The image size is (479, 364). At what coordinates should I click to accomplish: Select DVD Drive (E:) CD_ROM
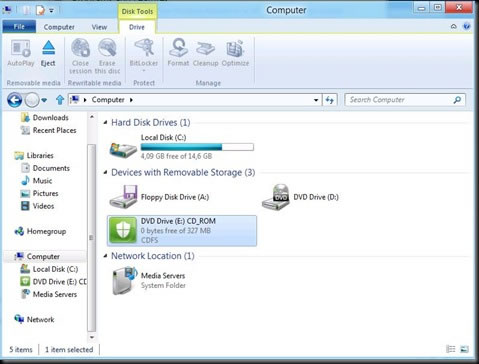[x=182, y=230]
